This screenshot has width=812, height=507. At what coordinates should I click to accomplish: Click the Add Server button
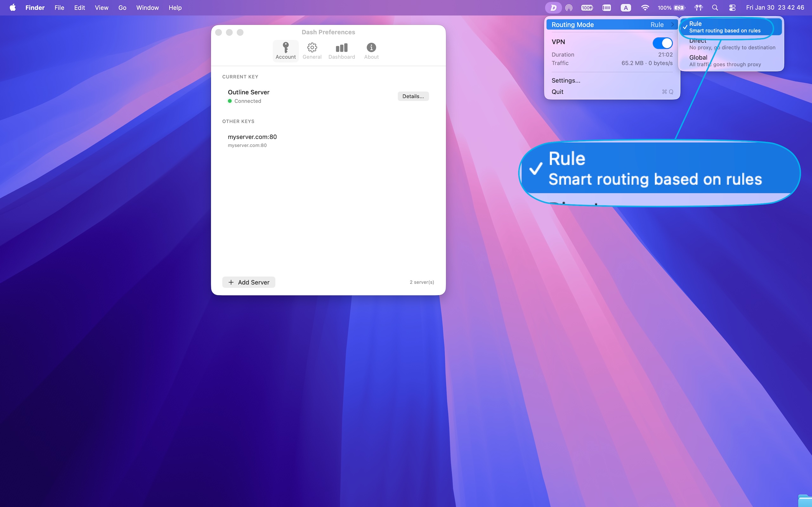[248, 282]
